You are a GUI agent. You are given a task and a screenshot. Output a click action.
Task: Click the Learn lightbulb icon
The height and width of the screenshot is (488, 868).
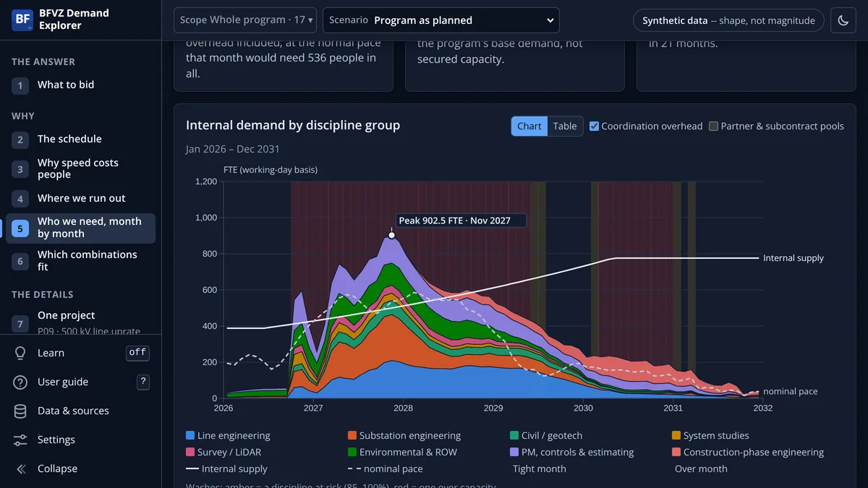click(x=20, y=353)
